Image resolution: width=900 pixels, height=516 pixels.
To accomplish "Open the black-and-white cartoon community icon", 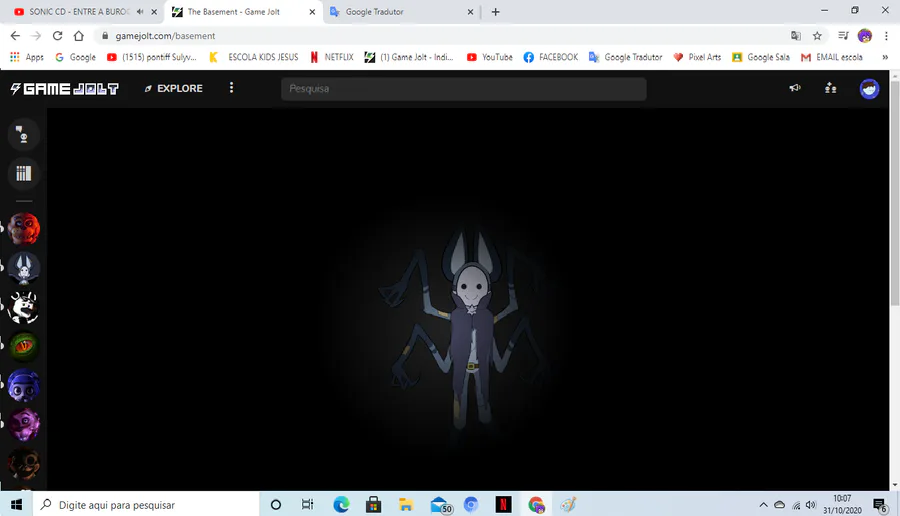I will [x=24, y=307].
